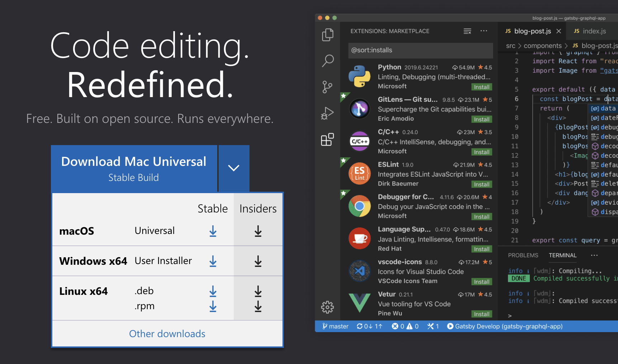Download macOS Universal Stable build arrow

tap(213, 231)
